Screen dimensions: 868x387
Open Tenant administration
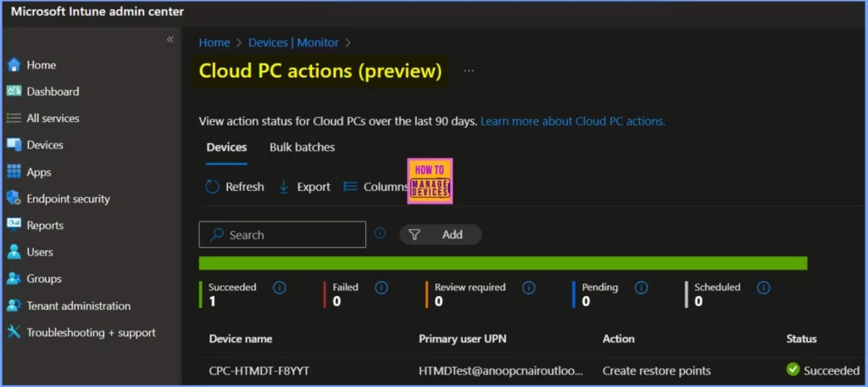[69, 306]
